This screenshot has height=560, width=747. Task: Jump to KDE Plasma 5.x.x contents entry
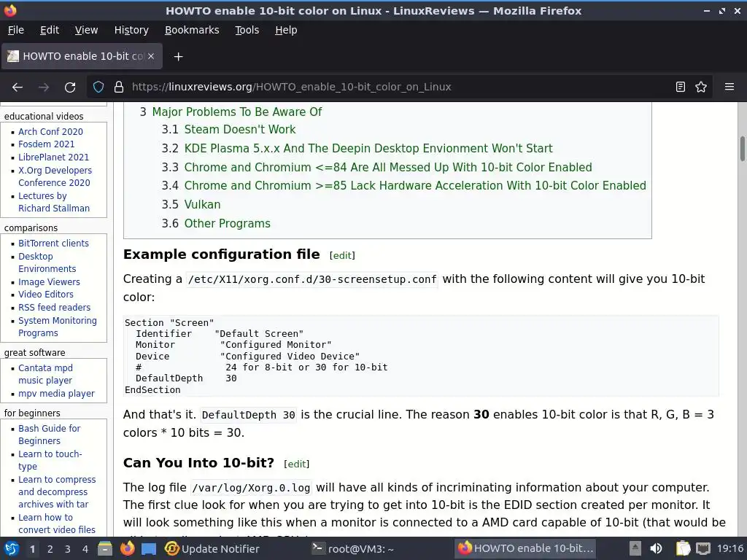click(368, 149)
